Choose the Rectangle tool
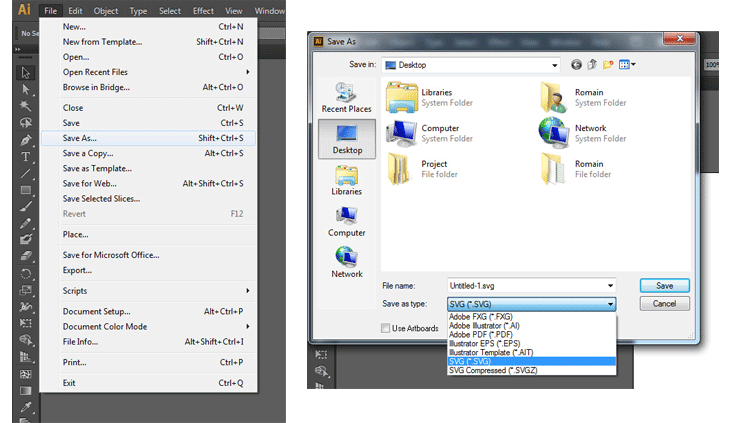 point(25,190)
